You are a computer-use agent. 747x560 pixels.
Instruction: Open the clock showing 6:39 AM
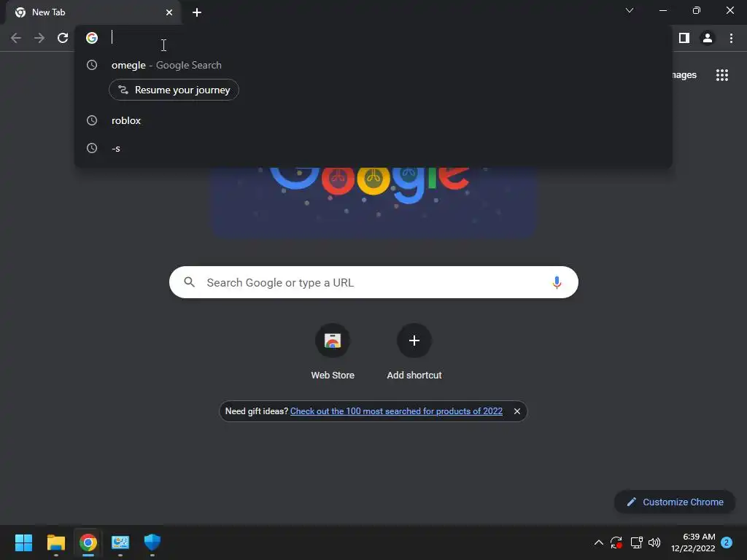[693, 542]
